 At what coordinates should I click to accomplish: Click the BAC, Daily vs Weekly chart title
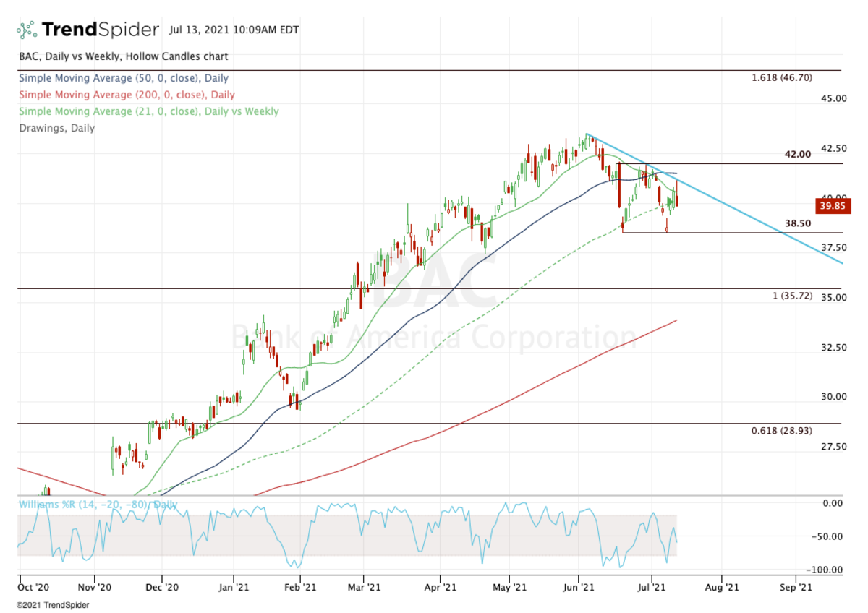coord(123,56)
